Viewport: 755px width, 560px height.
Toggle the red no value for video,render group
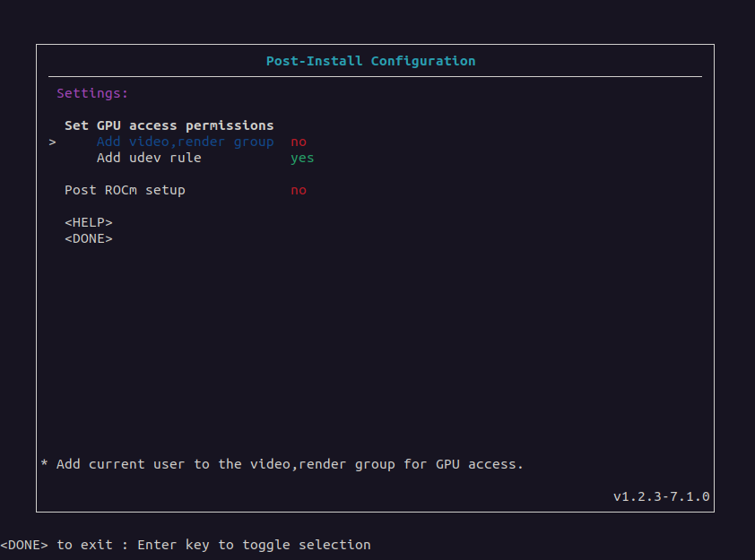299,142
